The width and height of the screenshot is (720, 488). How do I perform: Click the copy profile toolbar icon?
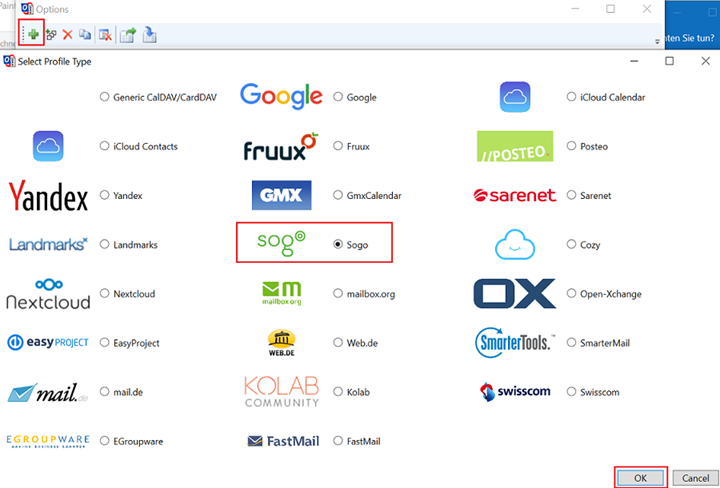tap(85, 34)
